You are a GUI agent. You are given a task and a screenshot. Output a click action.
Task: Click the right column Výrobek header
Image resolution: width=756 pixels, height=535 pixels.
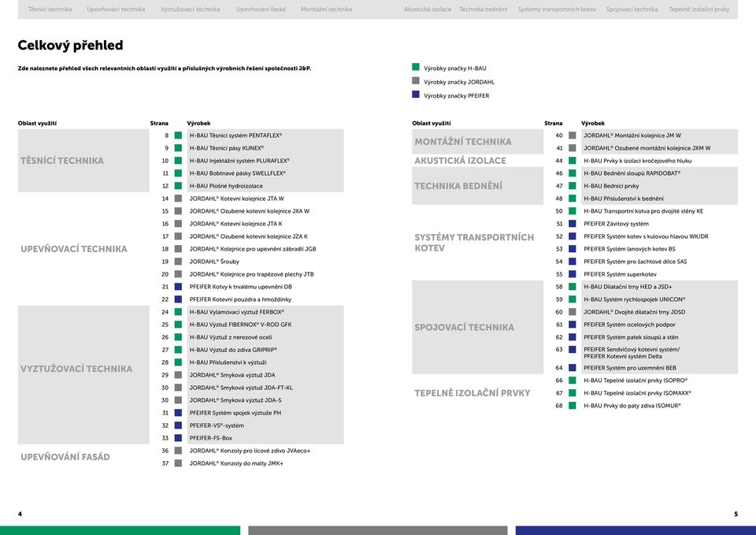coord(592,123)
